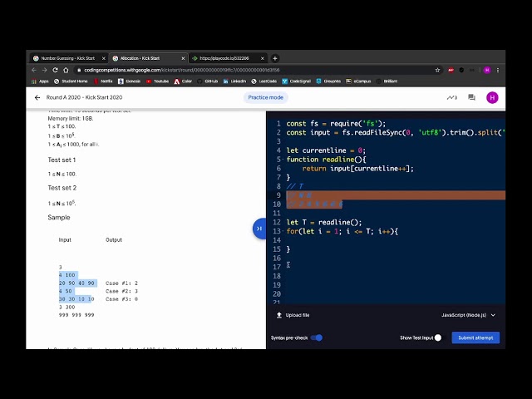Screen dimensions: 532x399
Task: Collapse the problem panel with blue arrow button
Action: 259,229
